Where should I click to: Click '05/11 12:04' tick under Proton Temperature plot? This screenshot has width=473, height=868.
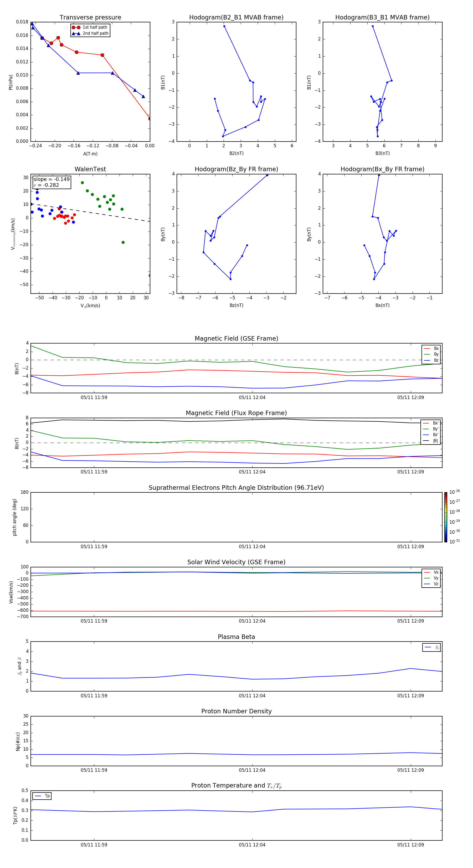[252, 845]
